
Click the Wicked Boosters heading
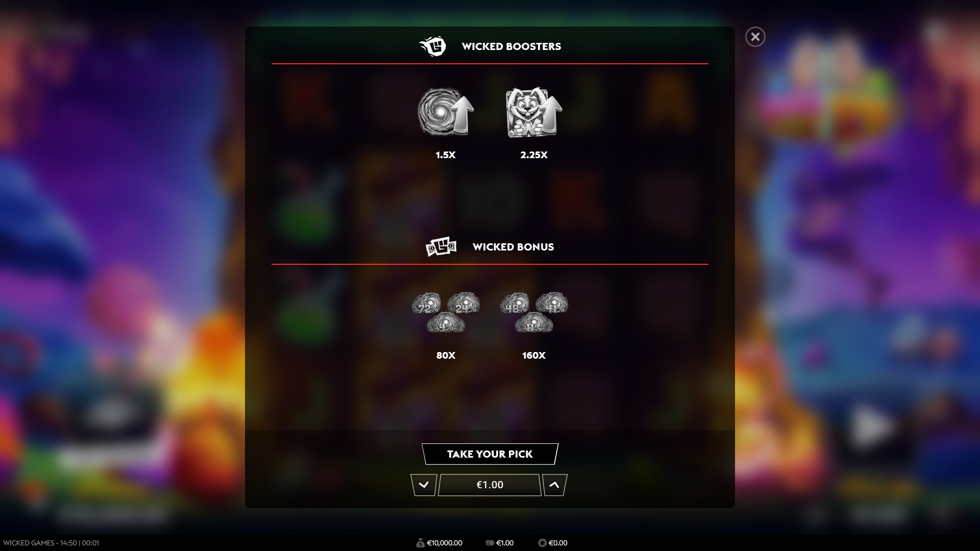click(x=511, y=46)
